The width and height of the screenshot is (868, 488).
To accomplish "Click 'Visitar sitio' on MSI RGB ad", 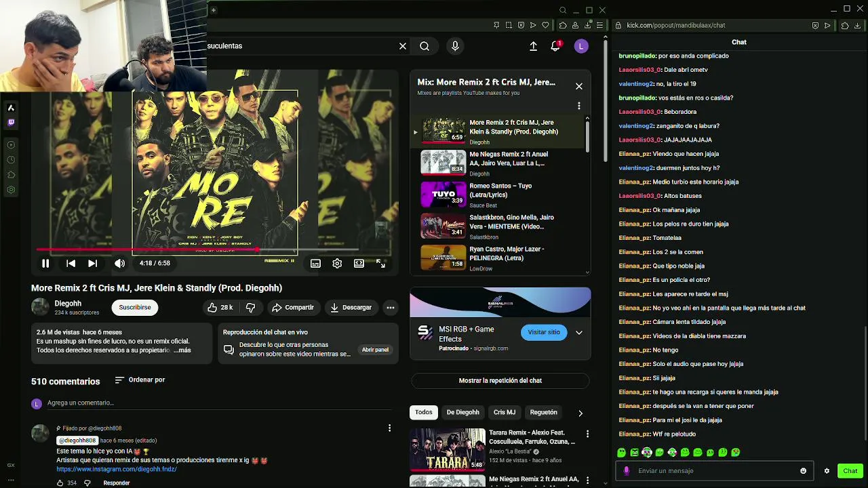I will click(x=544, y=332).
